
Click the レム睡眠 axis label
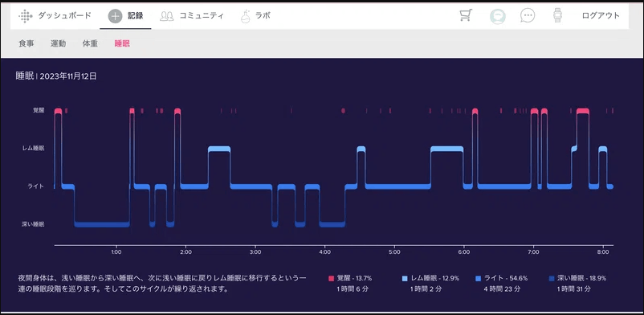(33, 148)
